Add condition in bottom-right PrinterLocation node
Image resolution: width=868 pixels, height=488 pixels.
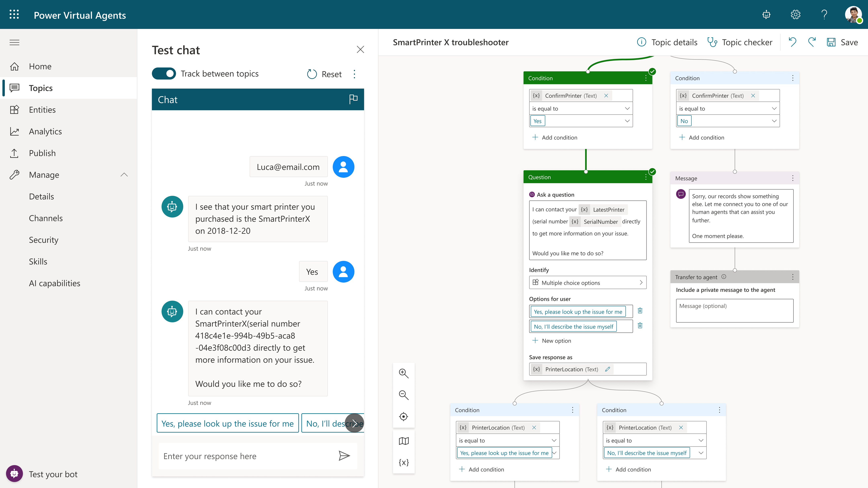click(x=628, y=469)
